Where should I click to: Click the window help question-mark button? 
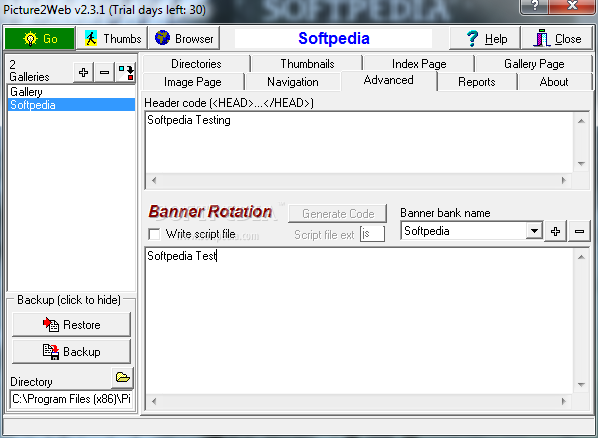535,6
